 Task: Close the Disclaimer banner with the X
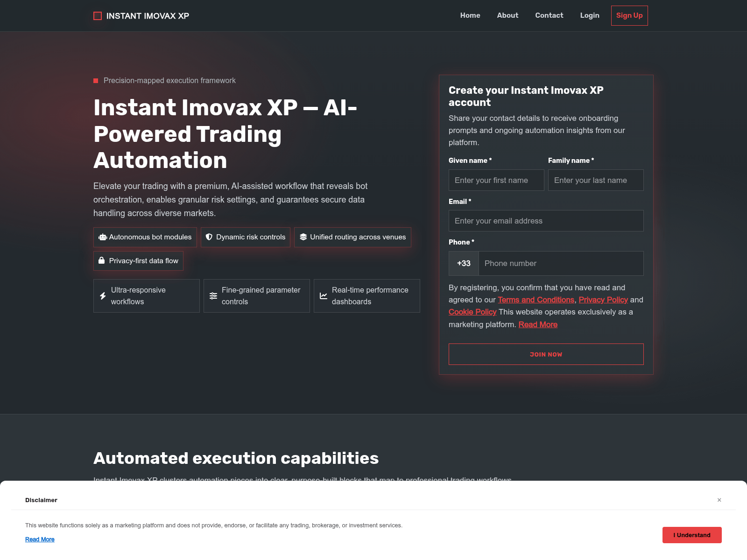[719, 500]
